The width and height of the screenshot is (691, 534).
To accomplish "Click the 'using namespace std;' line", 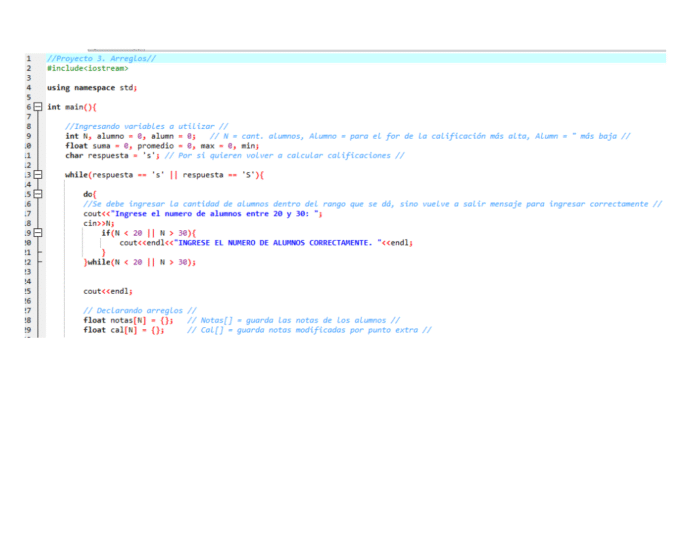I will (92, 87).
